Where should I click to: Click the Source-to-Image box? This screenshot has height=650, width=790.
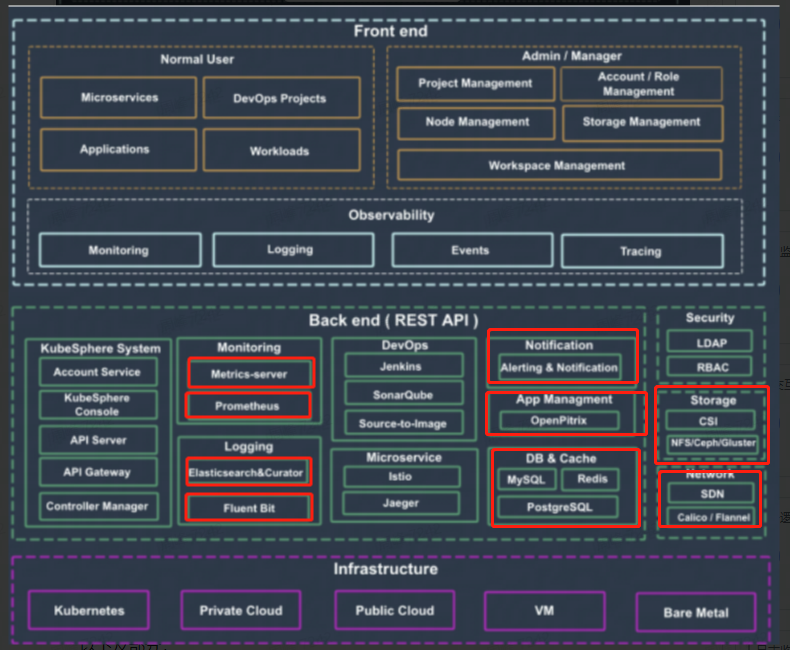404,423
